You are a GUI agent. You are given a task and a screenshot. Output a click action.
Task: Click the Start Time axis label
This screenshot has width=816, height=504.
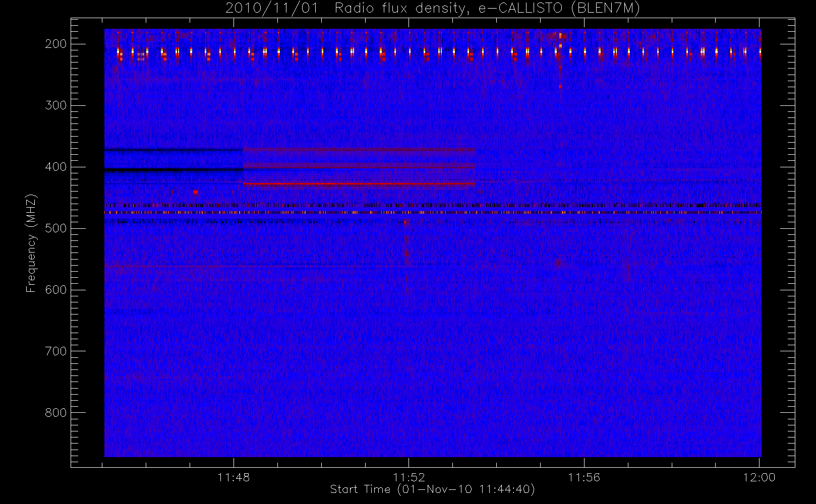tap(432, 489)
